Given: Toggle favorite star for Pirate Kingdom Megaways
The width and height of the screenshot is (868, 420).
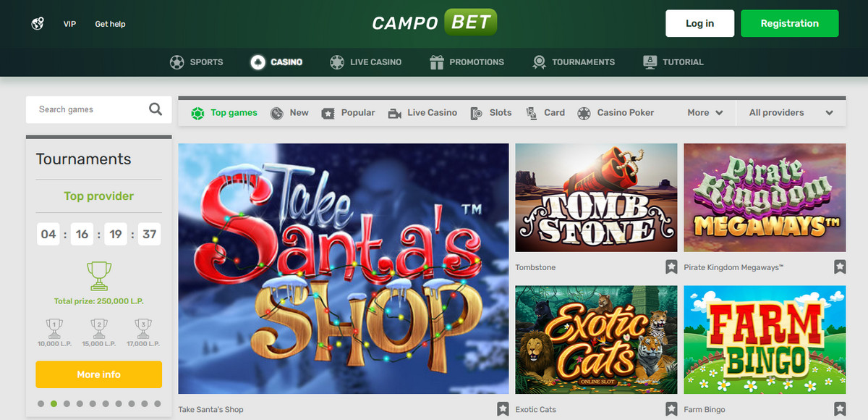Looking at the screenshot, I should 840,267.
